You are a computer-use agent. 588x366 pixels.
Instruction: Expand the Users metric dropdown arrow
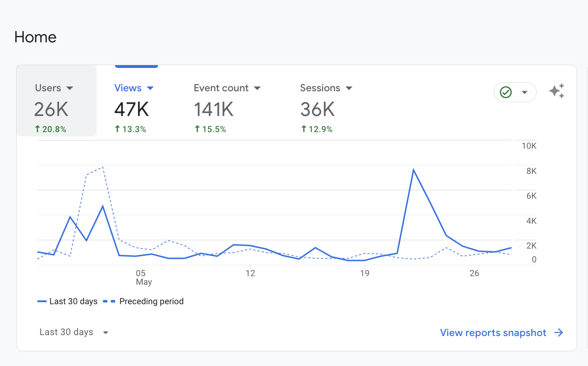pos(69,88)
